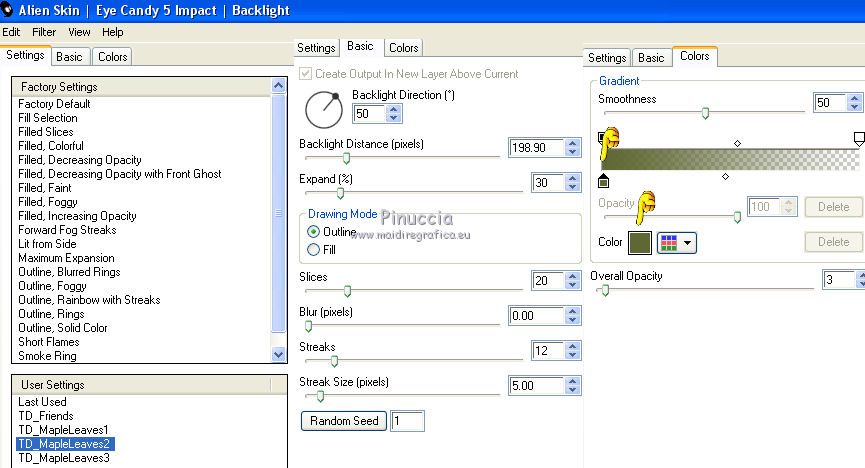The width and height of the screenshot is (865, 468).
Task: Select the Short Flames preset
Action: (49, 342)
